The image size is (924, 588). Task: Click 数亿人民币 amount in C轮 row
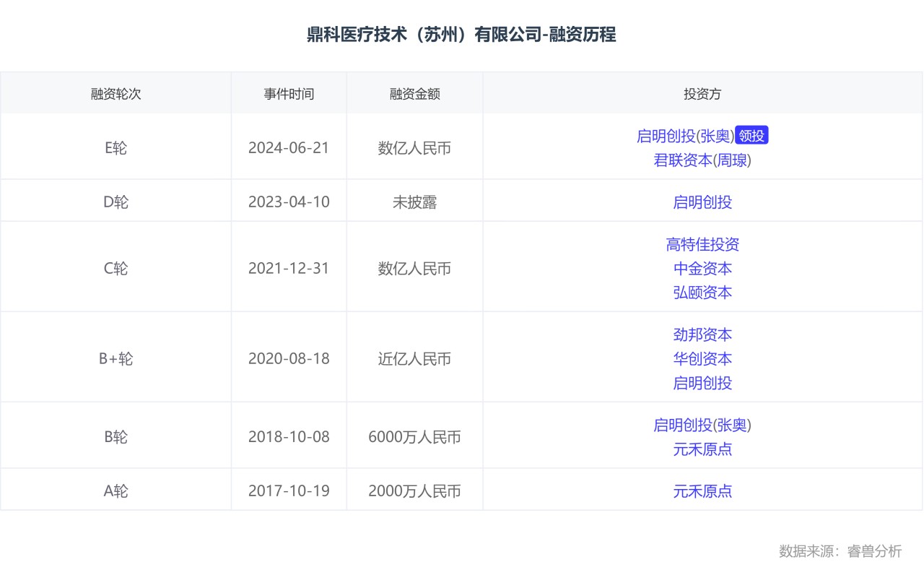point(414,269)
